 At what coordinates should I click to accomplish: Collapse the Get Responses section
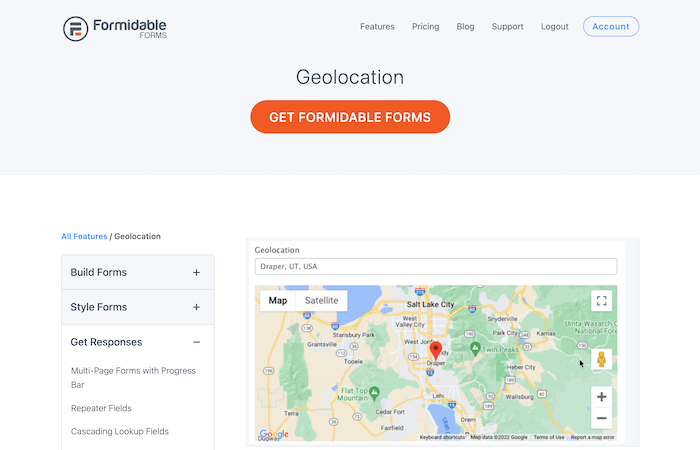point(138,342)
